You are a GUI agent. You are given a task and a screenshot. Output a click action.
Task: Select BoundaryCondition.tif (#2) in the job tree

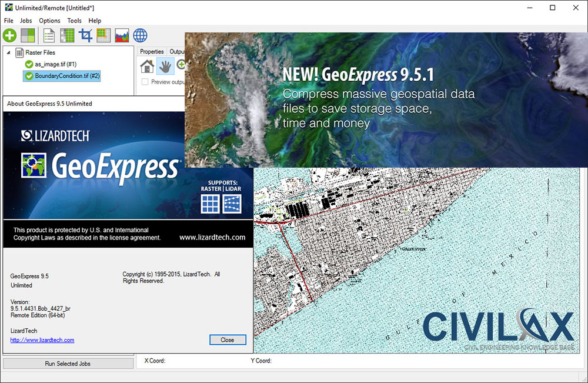coord(68,76)
